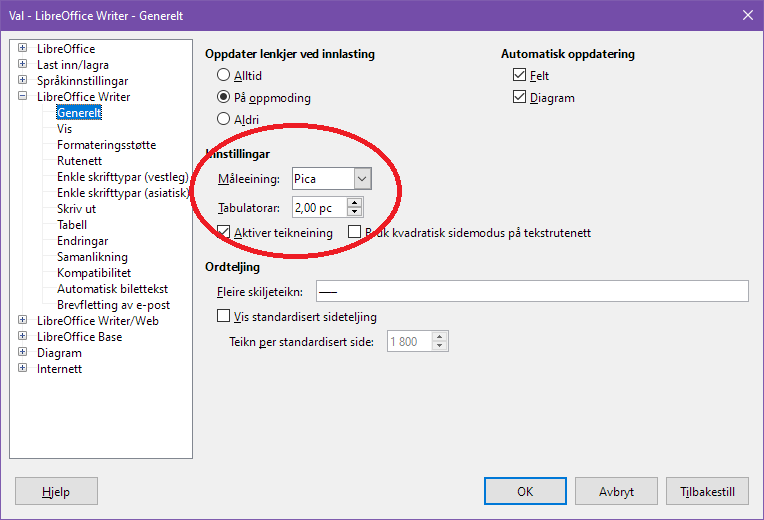Decrease Tabulatorar value with down arrow
The width and height of the screenshot is (764, 520).
point(354,212)
